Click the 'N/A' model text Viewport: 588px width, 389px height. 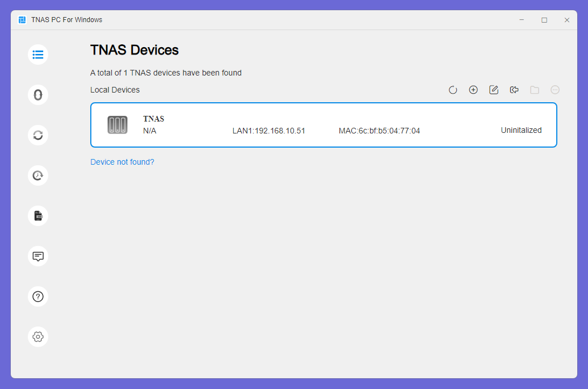pos(150,131)
